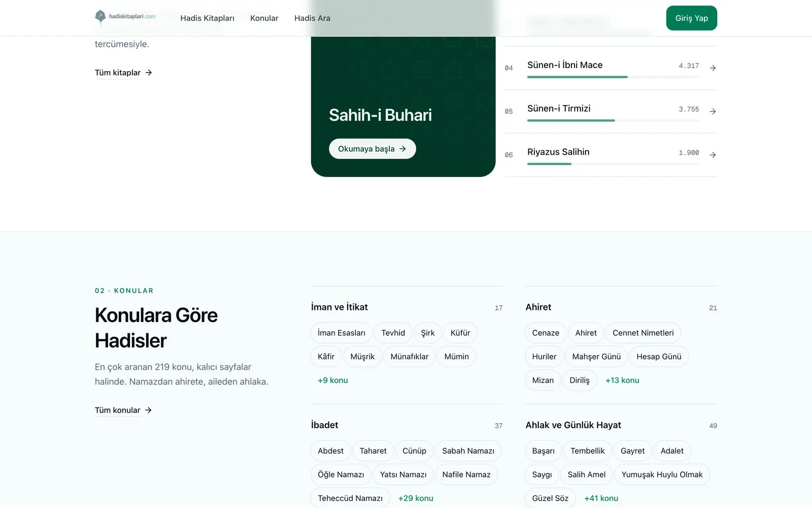Select the Mizan topic chip
The height and width of the screenshot is (508, 812).
pos(543,380)
